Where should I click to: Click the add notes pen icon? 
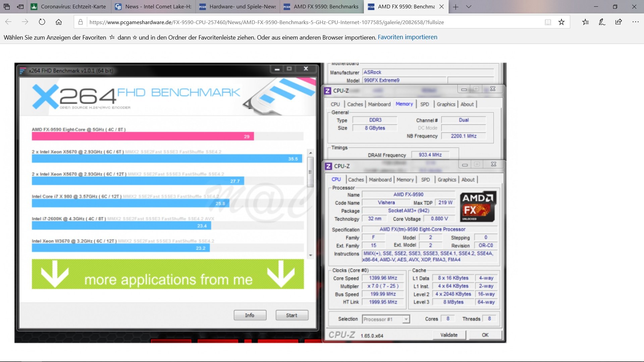(602, 22)
